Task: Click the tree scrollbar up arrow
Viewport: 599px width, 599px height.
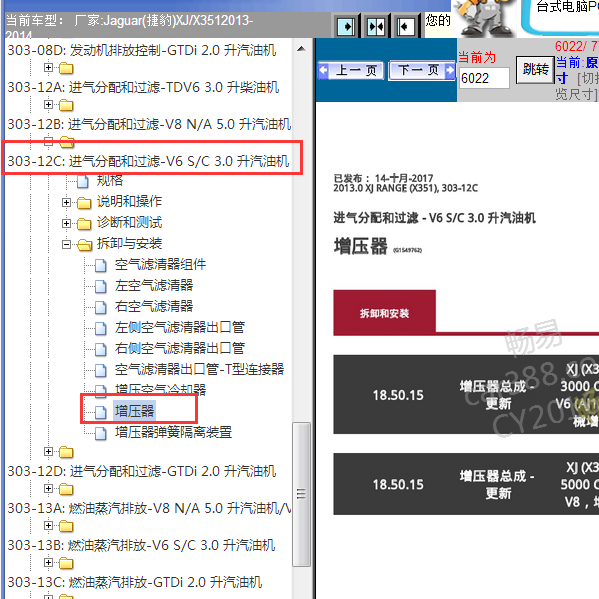Action: (301, 49)
